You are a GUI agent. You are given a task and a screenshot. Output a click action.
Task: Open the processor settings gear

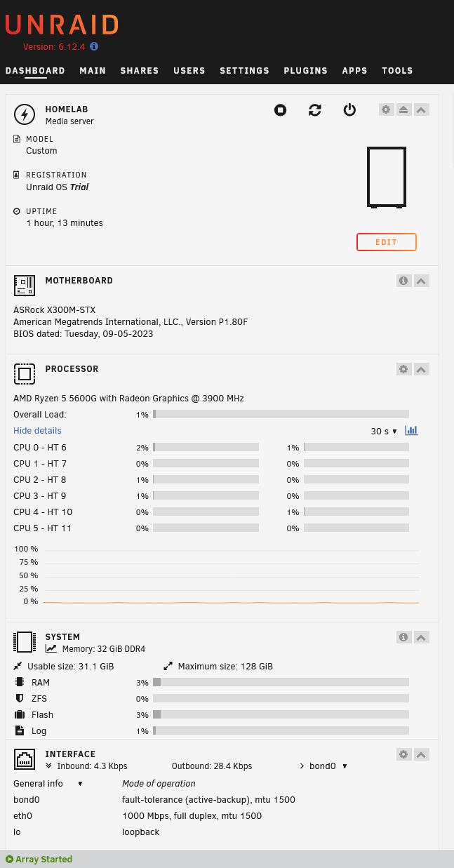pyautogui.click(x=403, y=369)
